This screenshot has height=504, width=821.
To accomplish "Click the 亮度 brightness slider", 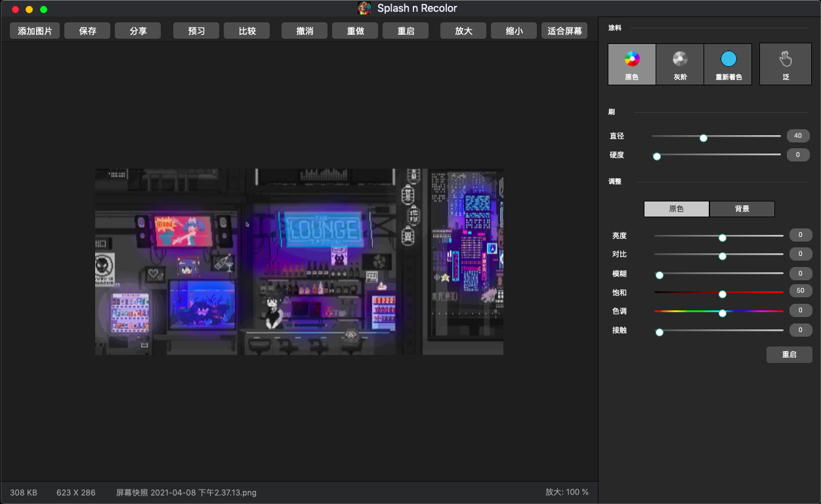I will point(719,236).
